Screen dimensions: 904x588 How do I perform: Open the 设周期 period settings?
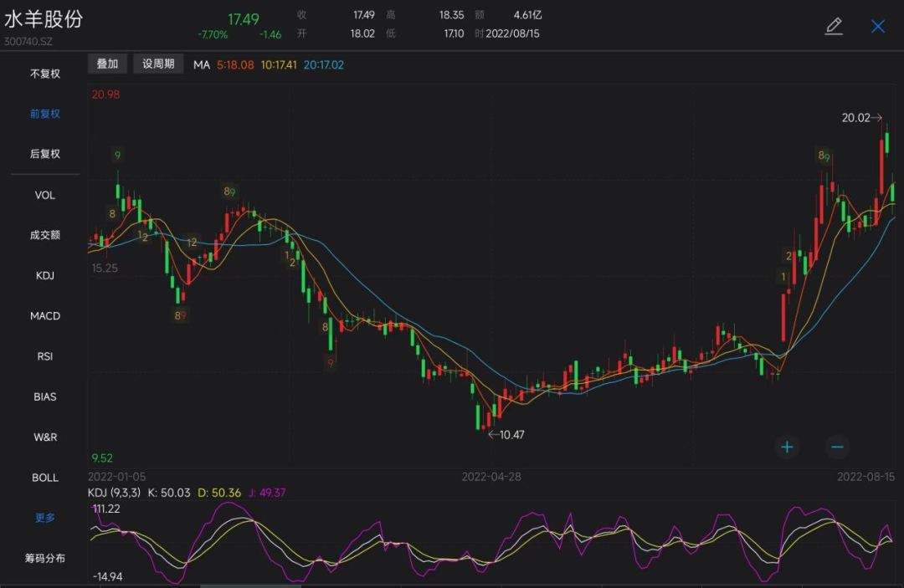click(x=158, y=64)
